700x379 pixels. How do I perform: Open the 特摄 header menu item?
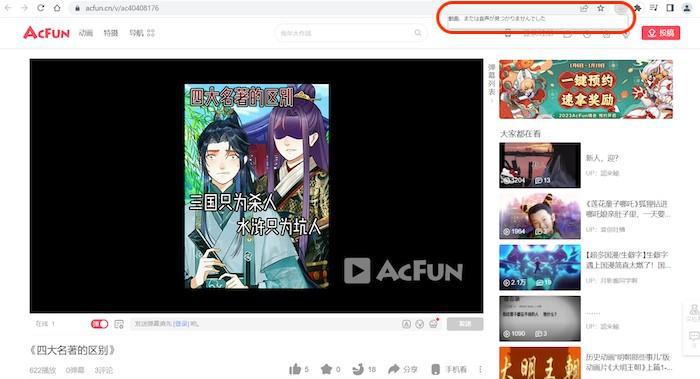click(111, 33)
